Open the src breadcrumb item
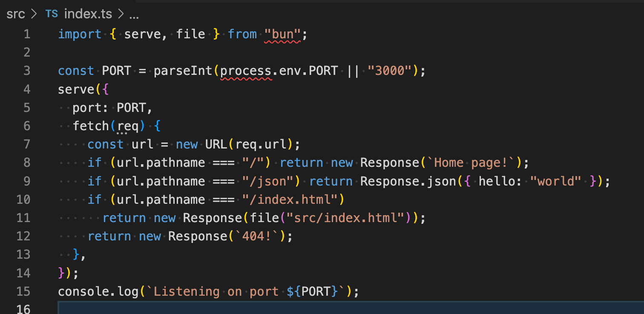Image resolution: width=644 pixels, height=314 pixels. click(15, 14)
